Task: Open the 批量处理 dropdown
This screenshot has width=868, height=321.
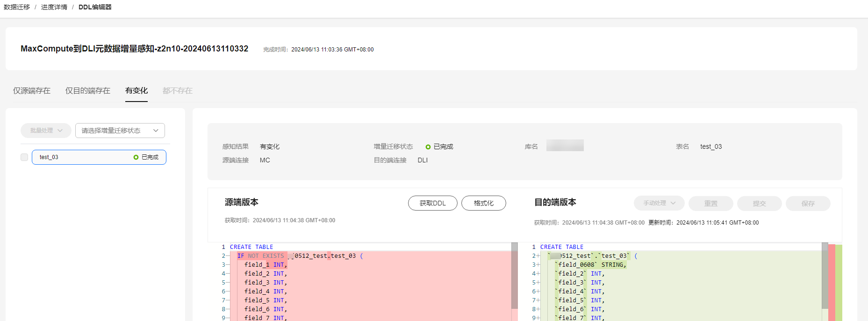Action: (46, 131)
